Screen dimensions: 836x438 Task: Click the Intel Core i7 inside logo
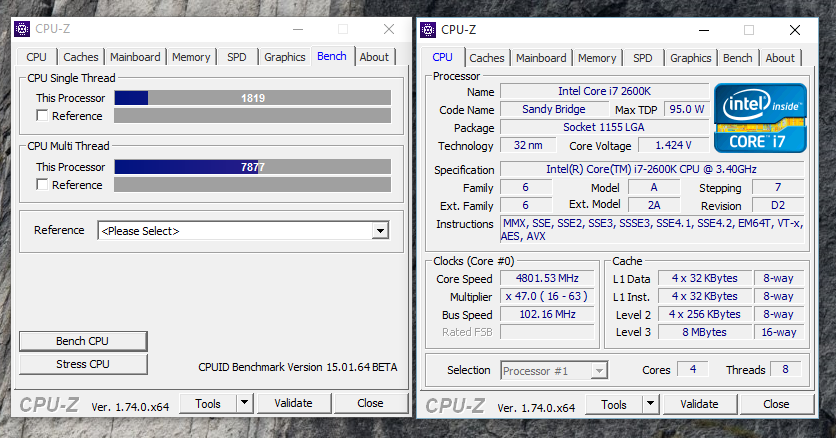pyautogui.click(x=760, y=118)
